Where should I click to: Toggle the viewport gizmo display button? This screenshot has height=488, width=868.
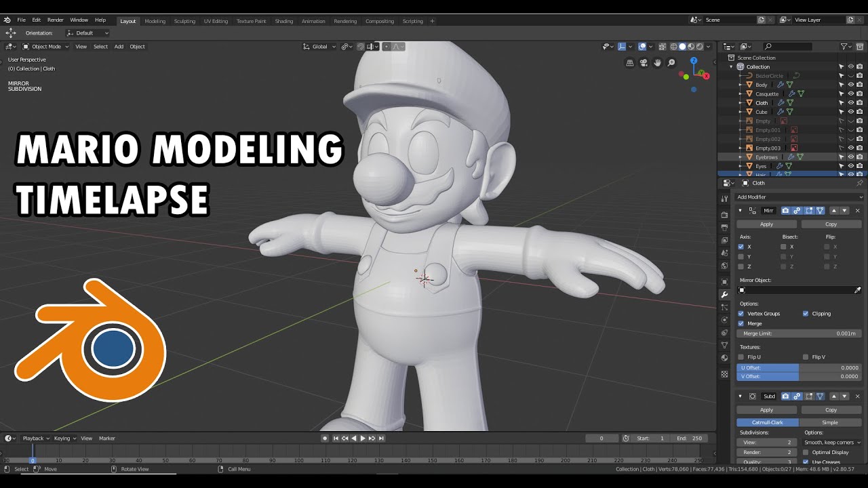pos(622,47)
